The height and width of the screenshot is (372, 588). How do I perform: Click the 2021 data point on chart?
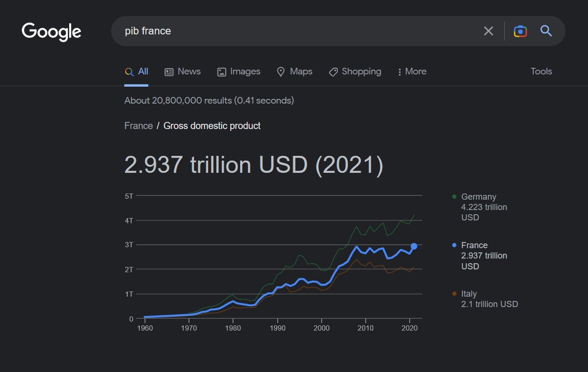414,246
